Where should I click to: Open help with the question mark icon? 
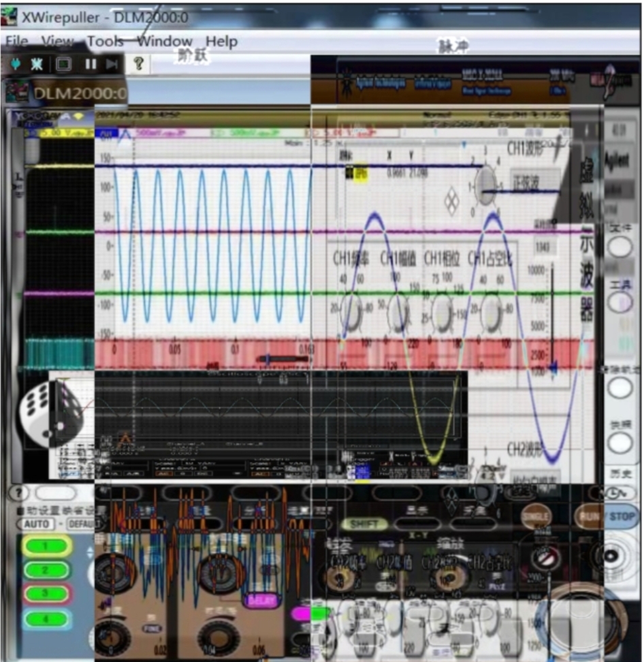tap(138, 64)
